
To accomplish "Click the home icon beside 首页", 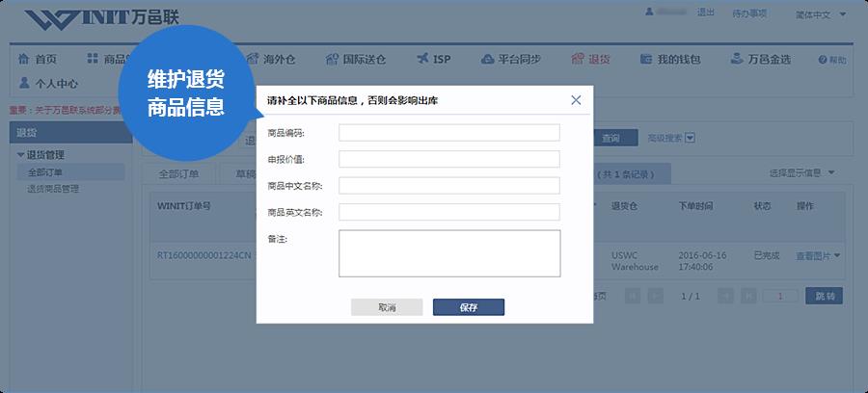I will (23, 59).
